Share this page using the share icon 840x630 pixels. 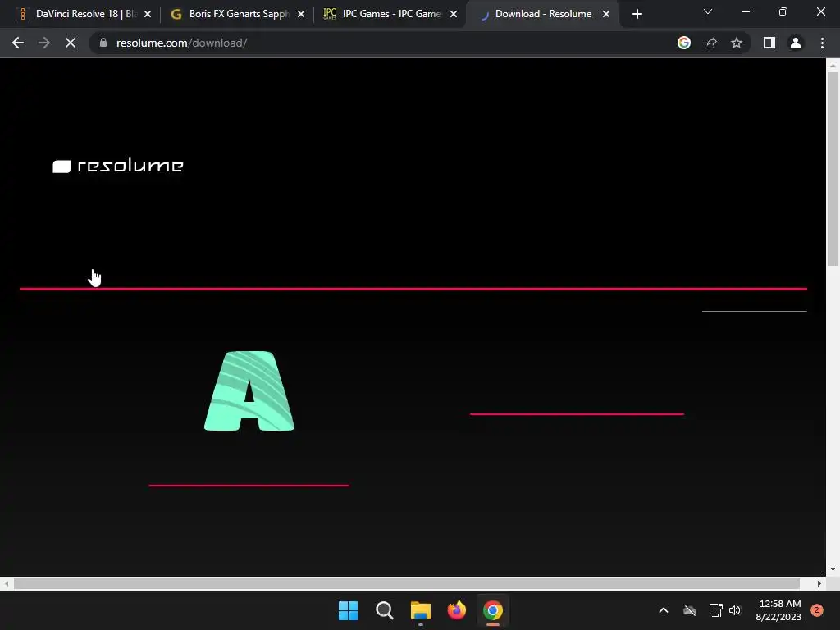(x=710, y=43)
